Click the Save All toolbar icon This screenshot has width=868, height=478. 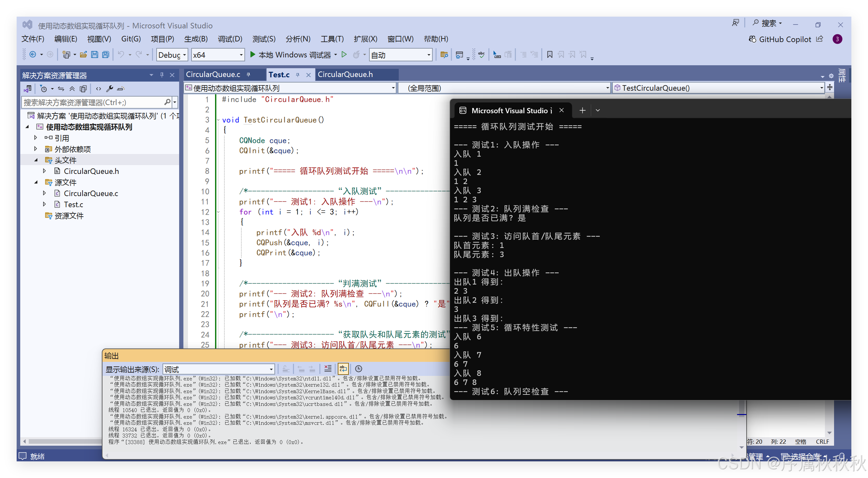106,54
